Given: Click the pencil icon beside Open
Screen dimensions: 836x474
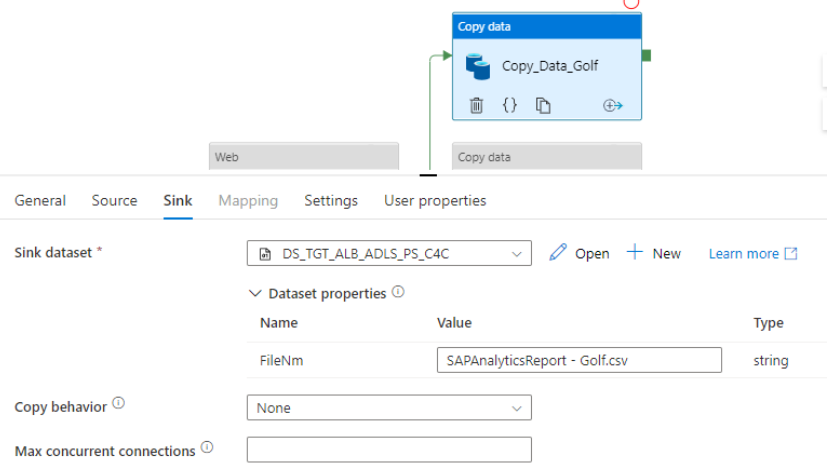Looking at the screenshot, I should click(x=558, y=252).
